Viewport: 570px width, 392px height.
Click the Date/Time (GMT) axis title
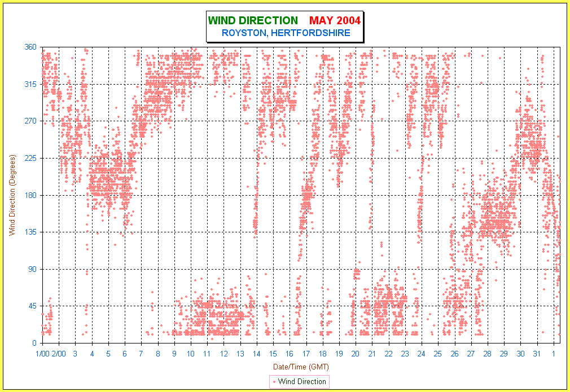[x=301, y=367]
